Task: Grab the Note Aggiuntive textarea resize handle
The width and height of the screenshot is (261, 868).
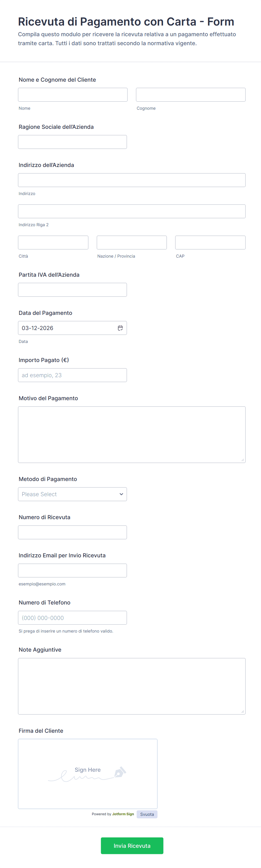Action: [242, 711]
